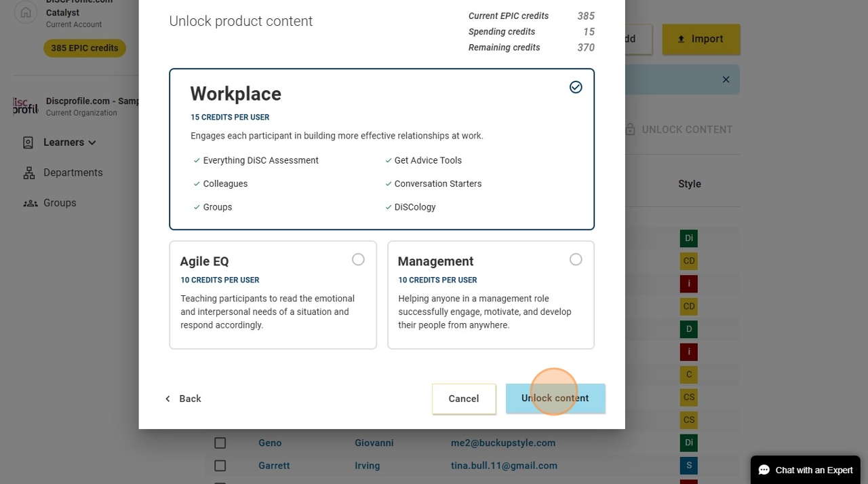Image resolution: width=868 pixels, height=484 pixels.
Task: Open Departments in the sidebar
Action: pyautogui.click(x=73, y=172)
